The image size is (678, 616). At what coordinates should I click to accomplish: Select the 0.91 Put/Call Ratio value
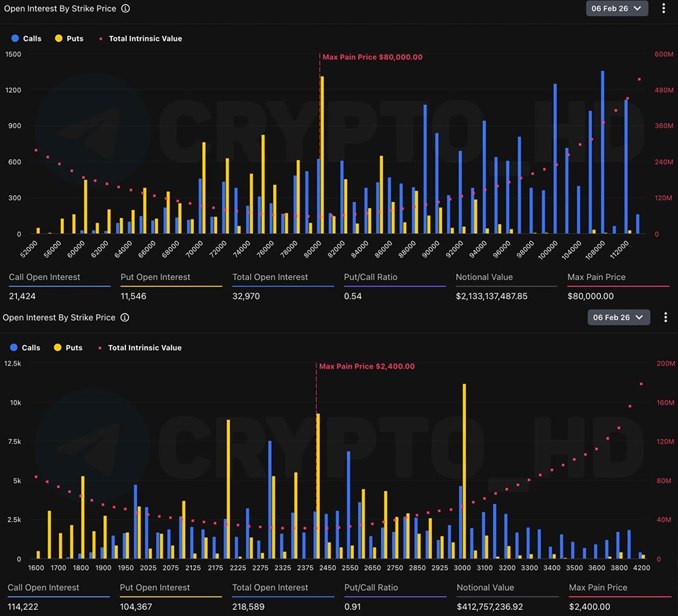click(353, 607)
